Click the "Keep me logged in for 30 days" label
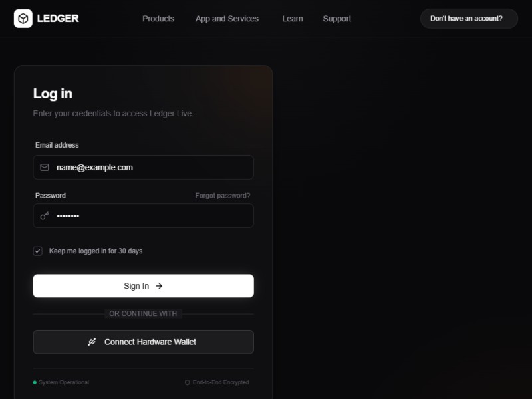 tap(96, 251)
